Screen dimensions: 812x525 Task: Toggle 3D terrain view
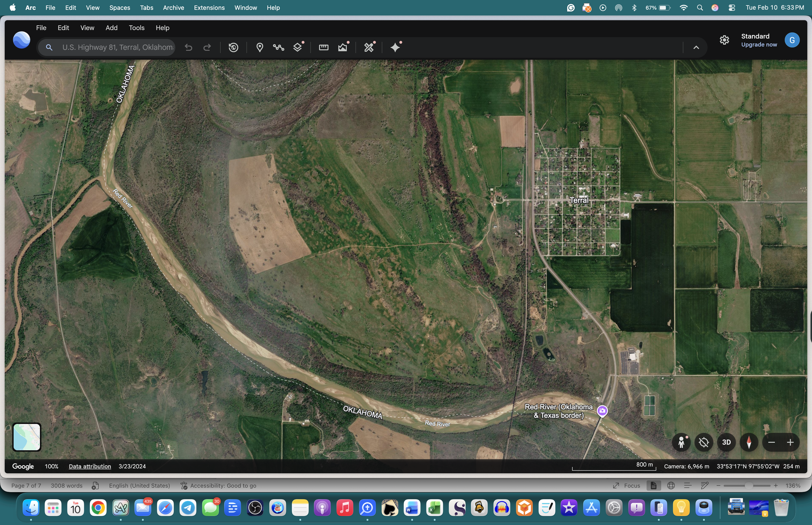pyautogui.click(x=726, y=442)
